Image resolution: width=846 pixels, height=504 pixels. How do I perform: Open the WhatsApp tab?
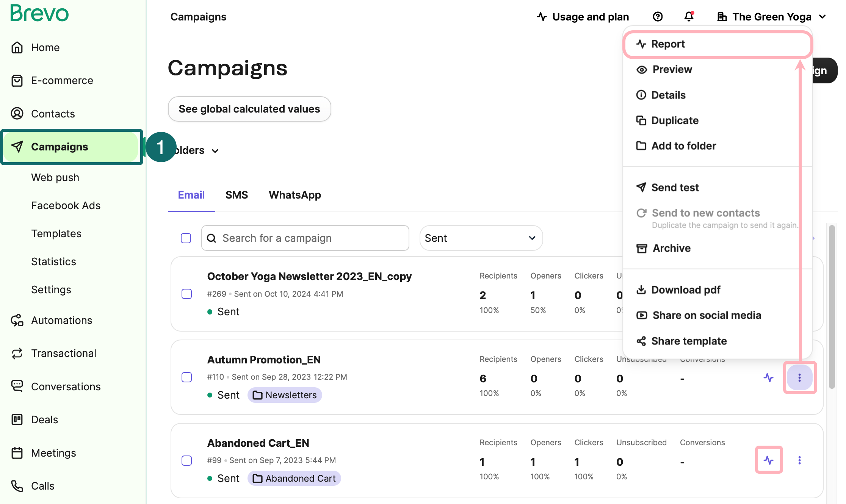(x=295, y=195)
